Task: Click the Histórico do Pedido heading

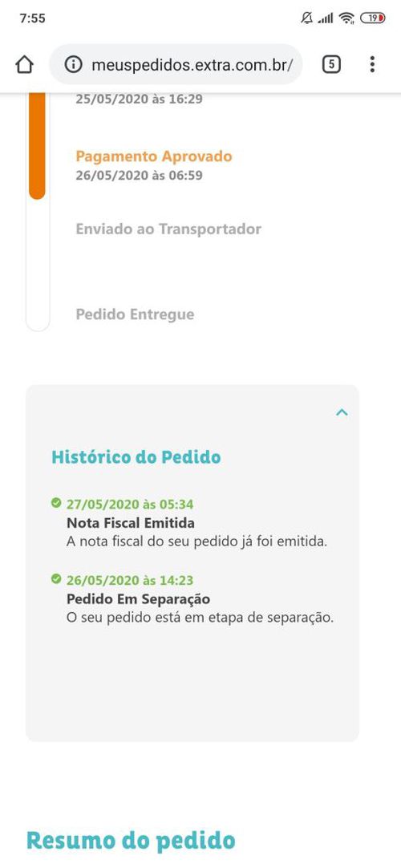Action: (136, 457)
